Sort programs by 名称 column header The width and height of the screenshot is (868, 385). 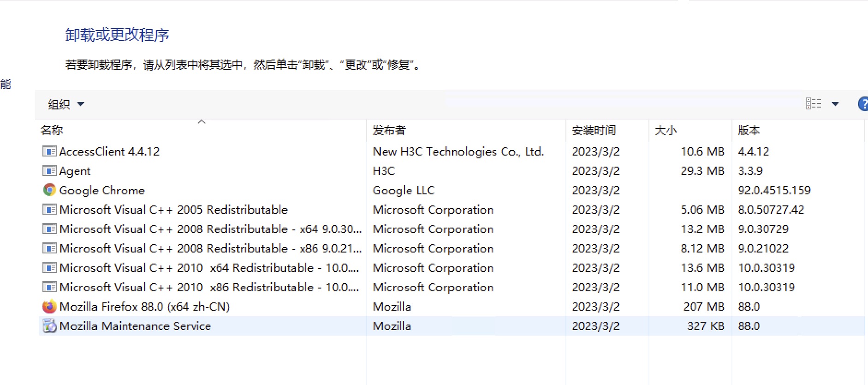tap(52, 131)
